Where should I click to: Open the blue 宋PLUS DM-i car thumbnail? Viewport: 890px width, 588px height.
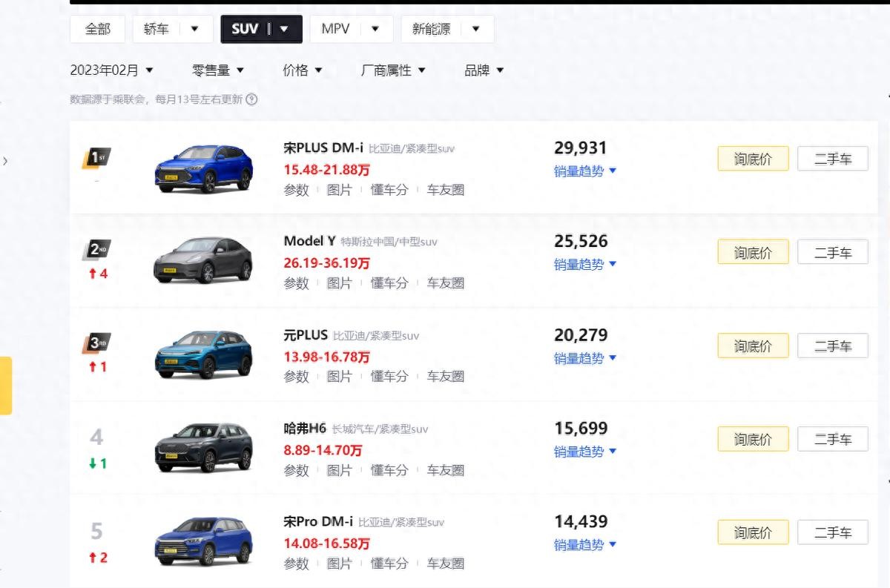pyautogui.click(x=203, y=168)
